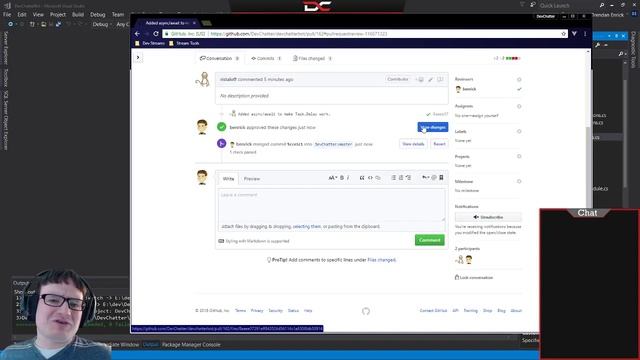Add a bulleted list in comment
The height and width of the screenshot is (360, 640).
393,178
